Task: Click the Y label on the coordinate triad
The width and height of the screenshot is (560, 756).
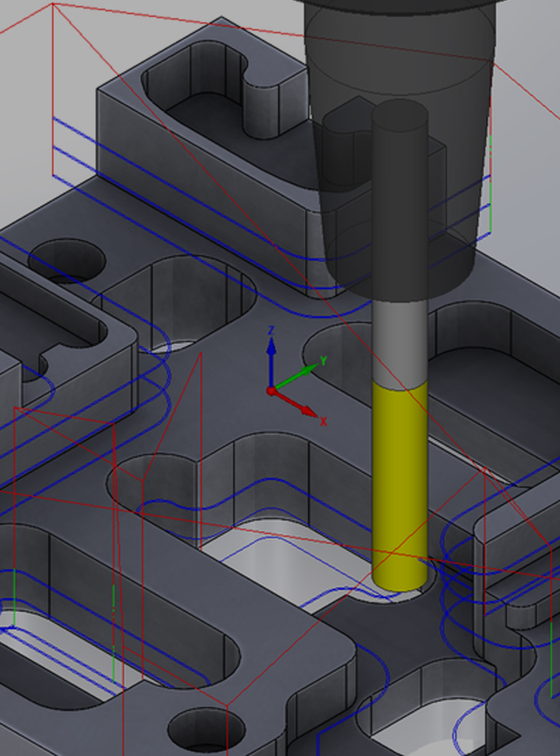Action: click(323, 360)
